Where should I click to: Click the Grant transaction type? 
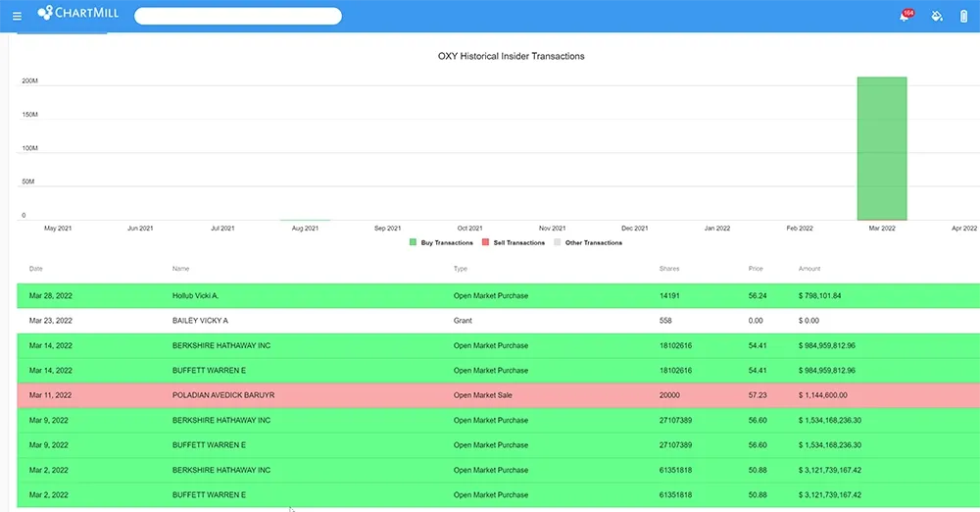tap(463, 321)
